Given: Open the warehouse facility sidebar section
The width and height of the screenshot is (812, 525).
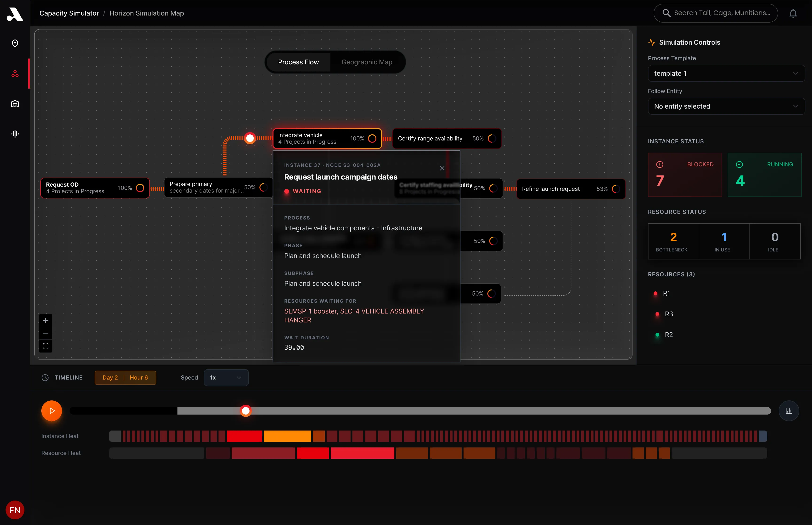Looking at the screenshot, I should 15,104.
